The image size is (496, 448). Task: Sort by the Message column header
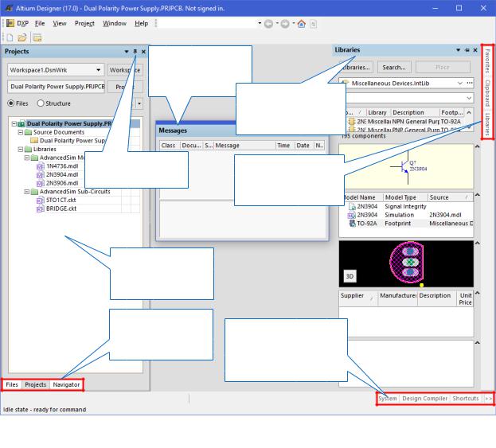pyautogui.click(x=245, y=146)
